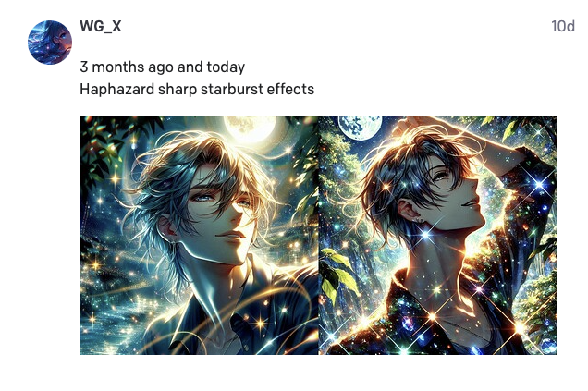Click the glowing full moon in the left image
This screenshot has width=588, height=391.
(x=251, y=129)
